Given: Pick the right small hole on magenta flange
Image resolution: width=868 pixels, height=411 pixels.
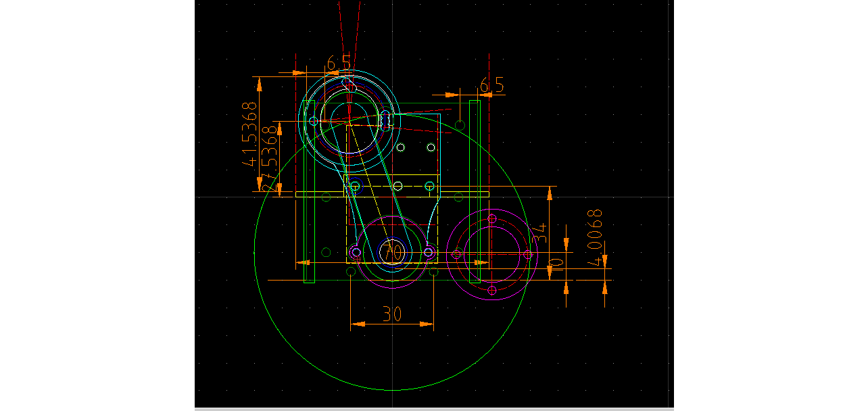Looking at the screenshot, I should pyautogui.click(x=528, y=254).
